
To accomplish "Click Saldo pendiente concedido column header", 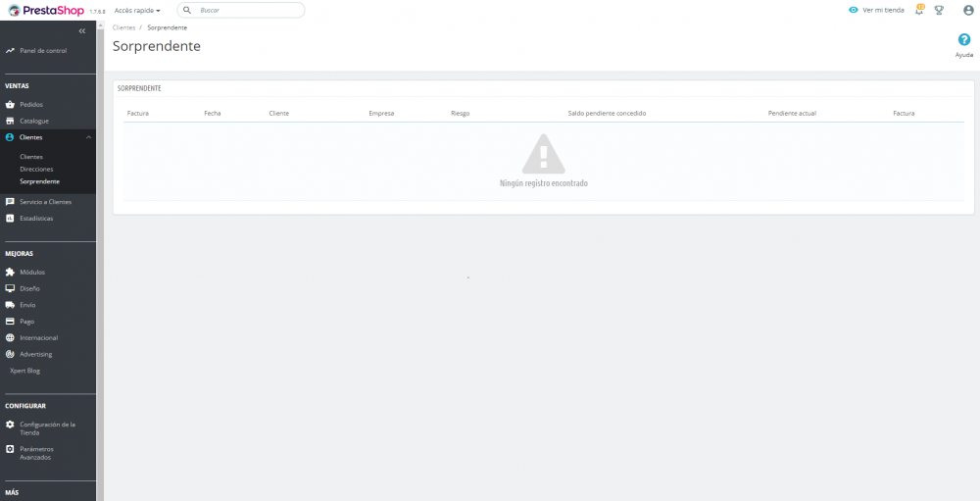I will pos(607,113).
